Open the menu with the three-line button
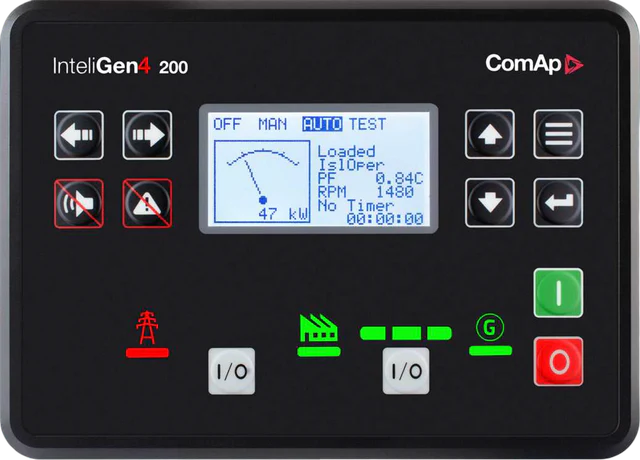The height and width of the screenshot is (460, 640). click(x=558, y=134)
